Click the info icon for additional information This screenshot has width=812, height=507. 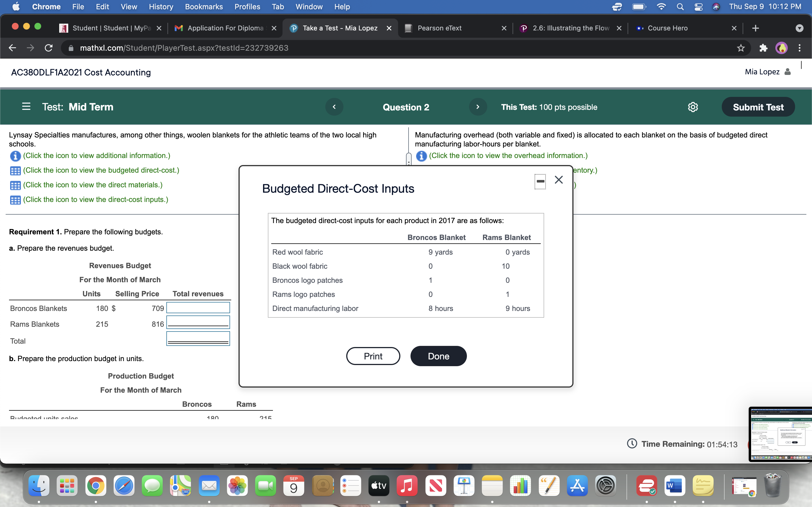point(15,156)
